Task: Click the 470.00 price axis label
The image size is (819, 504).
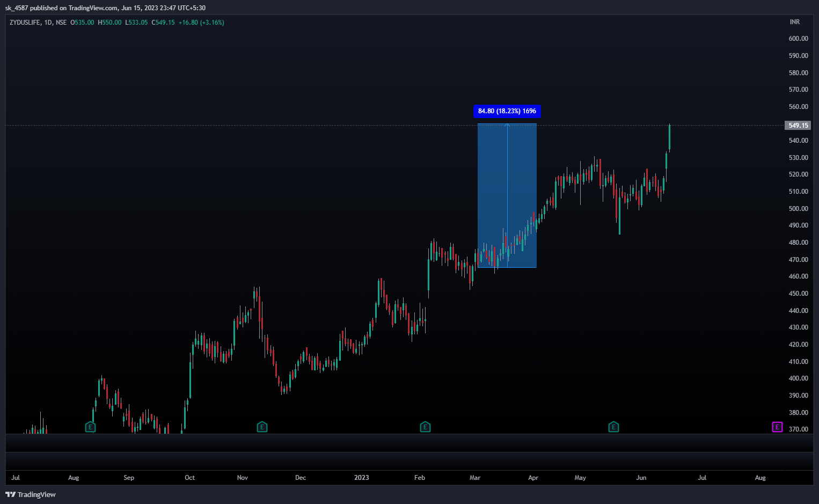Action: point(798,260)
